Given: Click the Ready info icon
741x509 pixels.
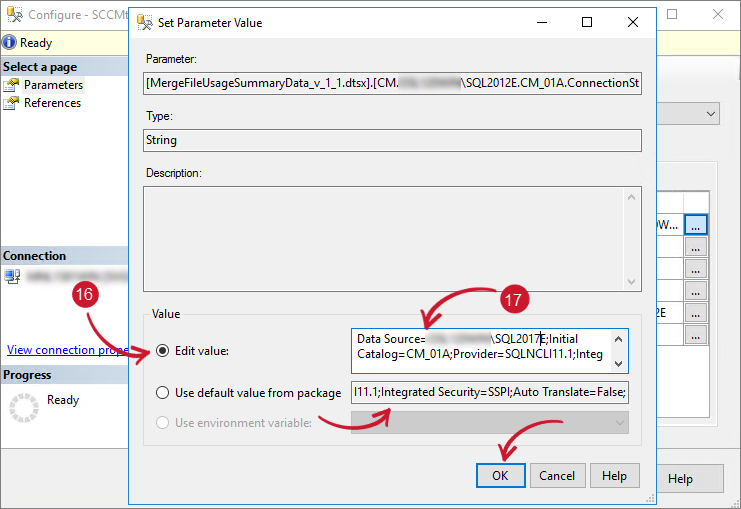Looking at the screenshot, I should tap(9, 43).
